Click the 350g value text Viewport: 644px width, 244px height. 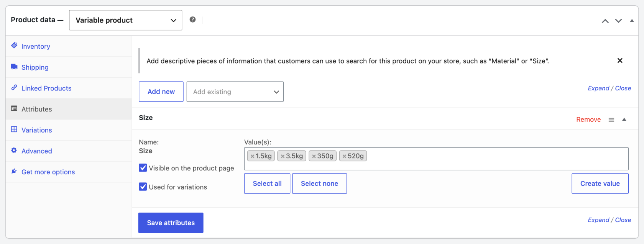point(325,156)
